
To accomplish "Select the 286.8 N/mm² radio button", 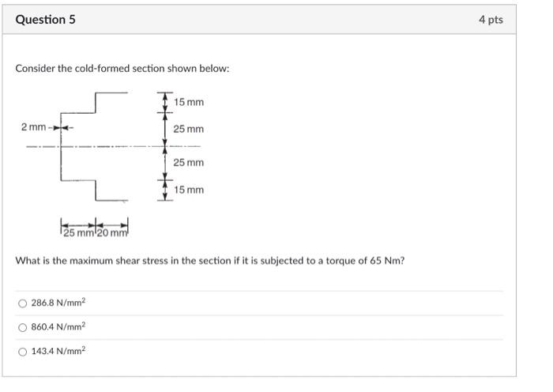I will click(x=23, y=303).
